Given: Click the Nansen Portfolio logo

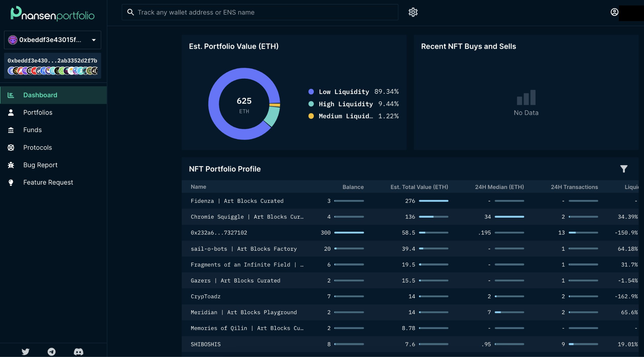Looking at the screenshot, I should (x=52, y=14).
